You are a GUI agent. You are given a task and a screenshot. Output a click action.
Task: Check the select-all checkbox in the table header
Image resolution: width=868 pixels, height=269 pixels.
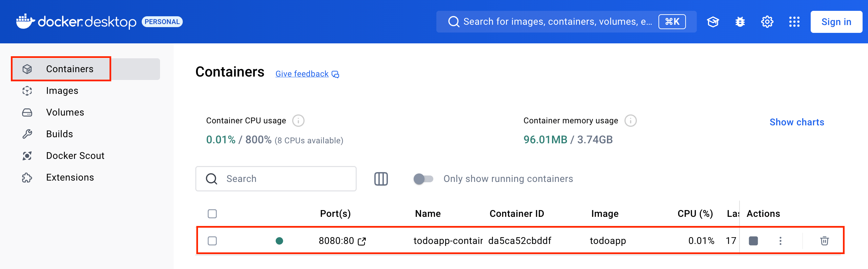point(212,213)
